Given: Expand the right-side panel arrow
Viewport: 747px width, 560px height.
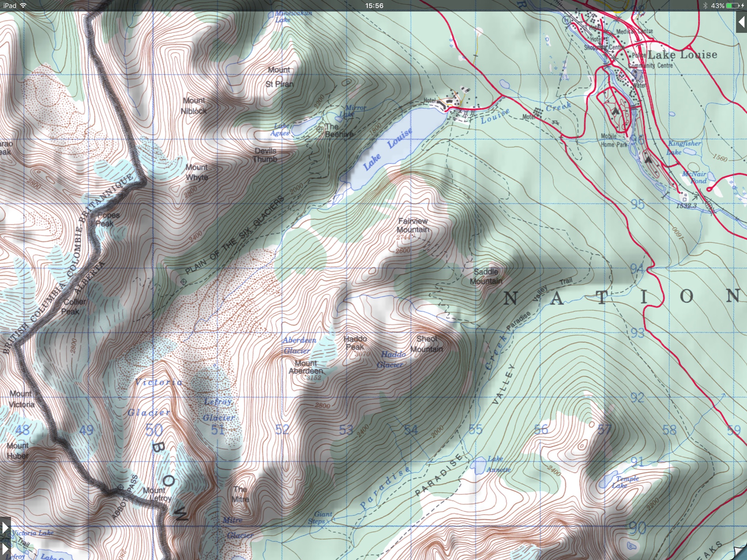Looking at the screenshot, I should (x=741, y=22).
